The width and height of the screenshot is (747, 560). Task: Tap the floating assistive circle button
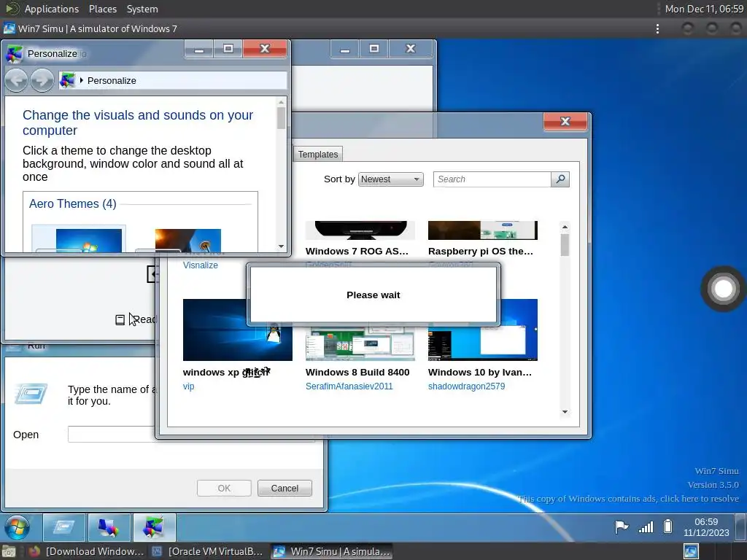point(723,289)
